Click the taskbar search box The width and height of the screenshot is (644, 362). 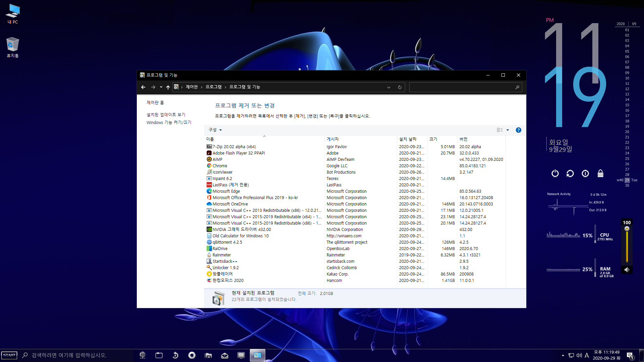(77, 355)
